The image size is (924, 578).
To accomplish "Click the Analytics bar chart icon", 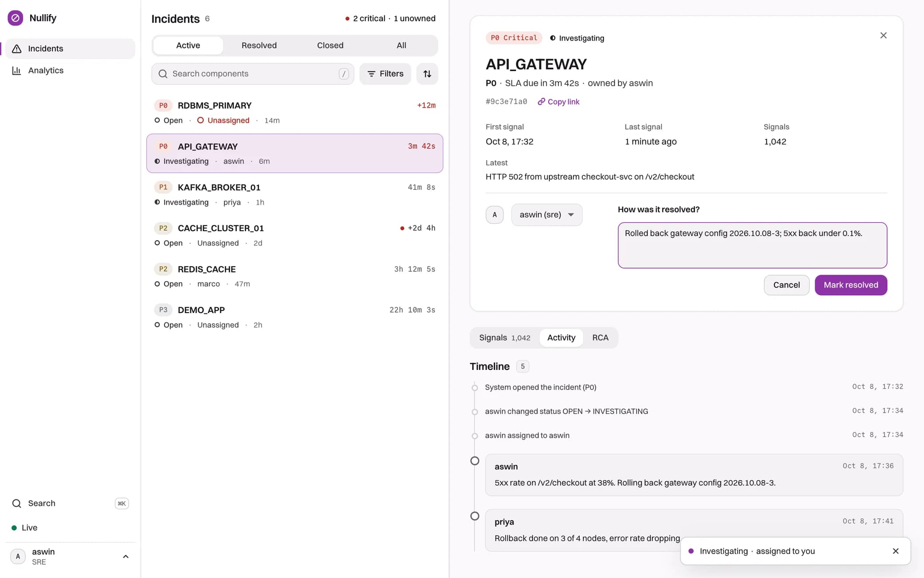I will coord(17,70).
